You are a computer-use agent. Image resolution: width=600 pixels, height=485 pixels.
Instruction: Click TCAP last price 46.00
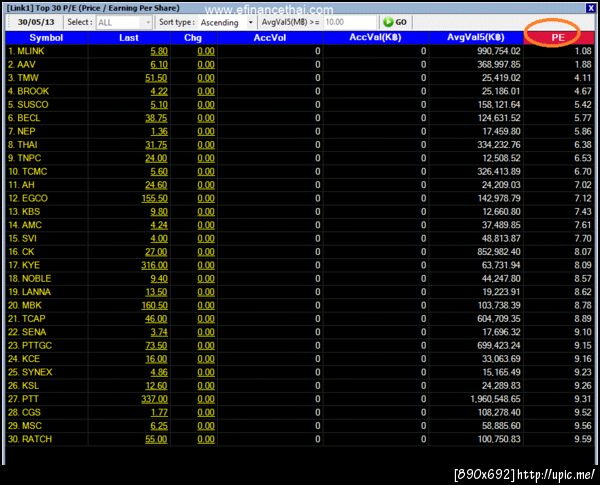click(x=156, y=319)
